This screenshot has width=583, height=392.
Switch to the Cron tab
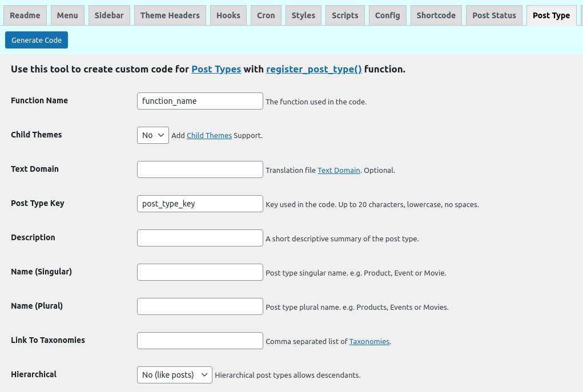266,15
